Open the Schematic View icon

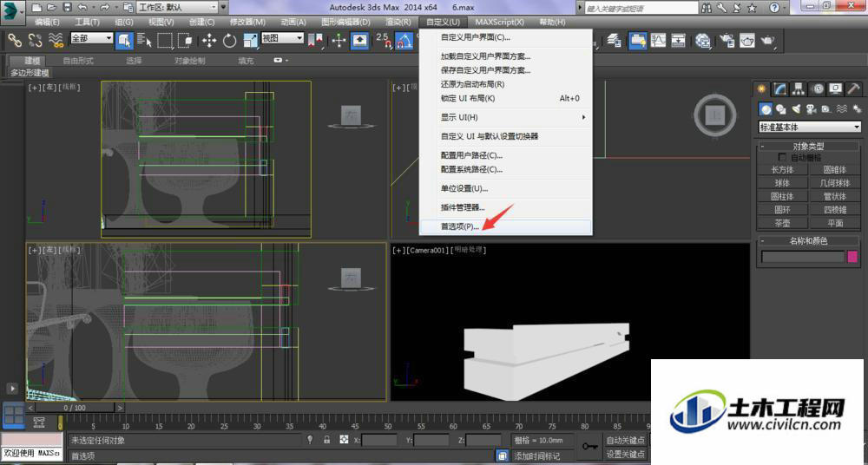[679, 40]
